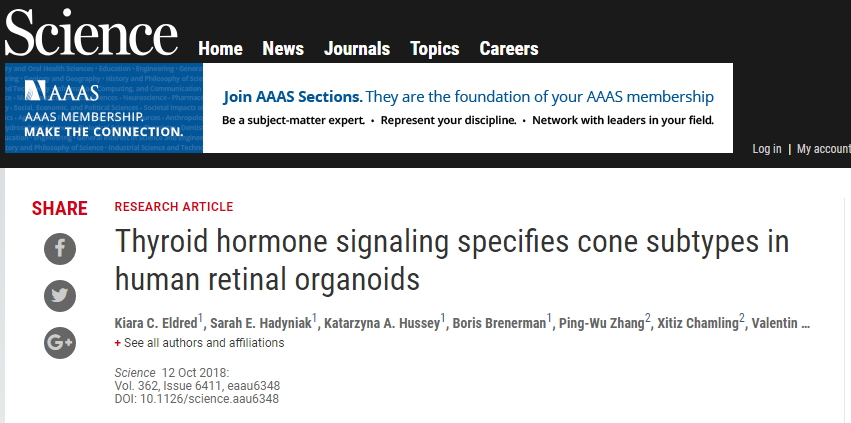Viewport: 851px width, 423px height.
Task: Select author Ping-Wu Zhang
Action: click(x=601, y=323)
